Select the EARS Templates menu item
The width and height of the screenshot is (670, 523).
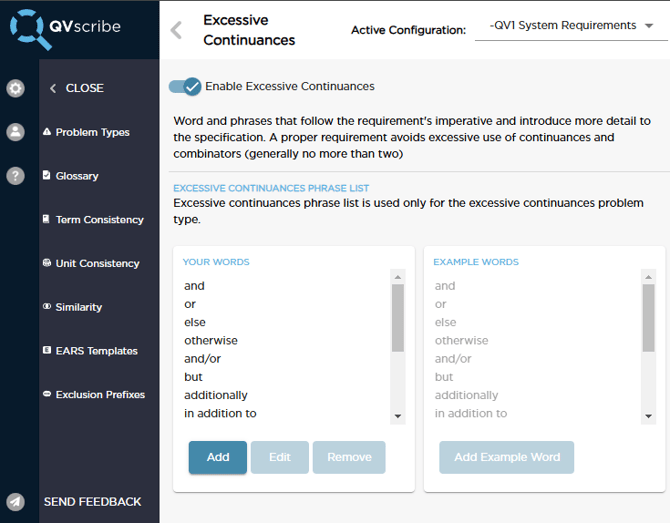[x=96, y=351]
